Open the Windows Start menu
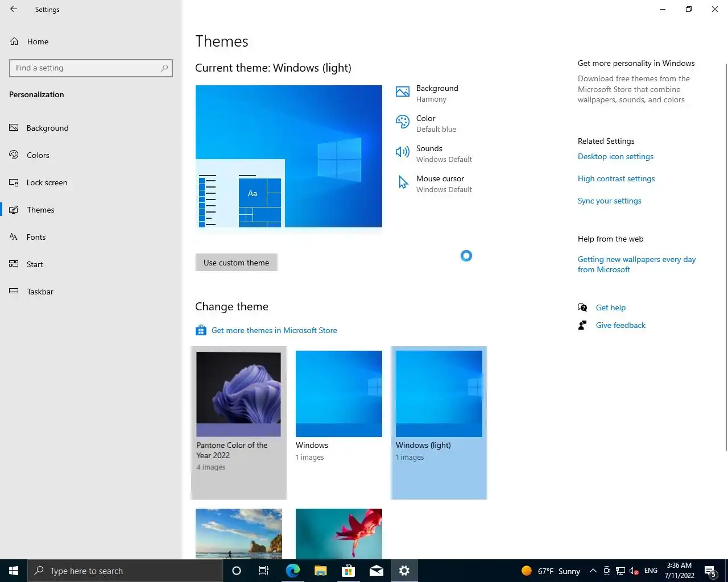Screen dimensions: 728x582 14,571
